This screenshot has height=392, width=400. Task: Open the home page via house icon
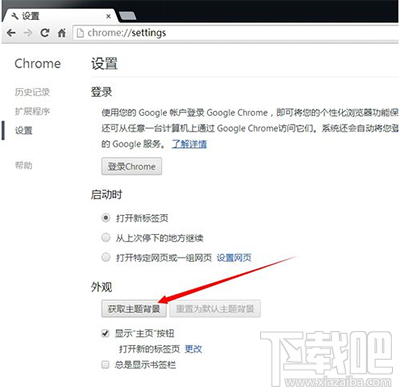point(62,33)
